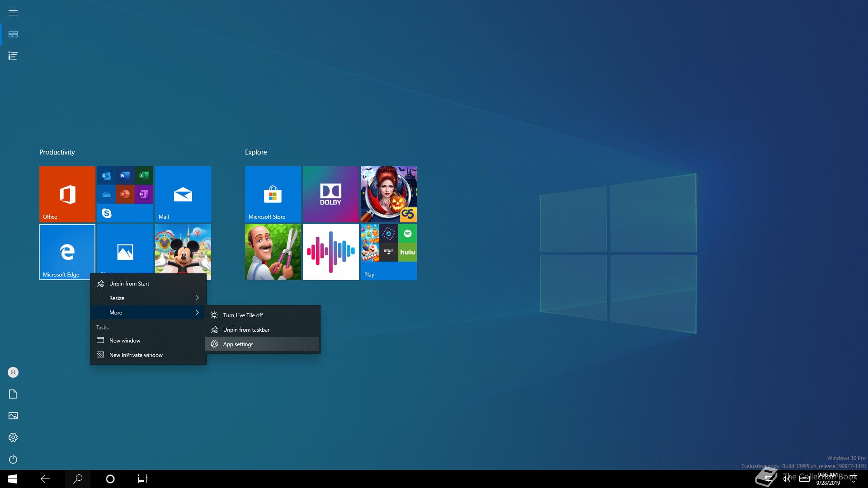The width and height of the screenshot is (868, 488).
Task: Click the Spotify icon in the Play folder
Action: coord(408,234)
